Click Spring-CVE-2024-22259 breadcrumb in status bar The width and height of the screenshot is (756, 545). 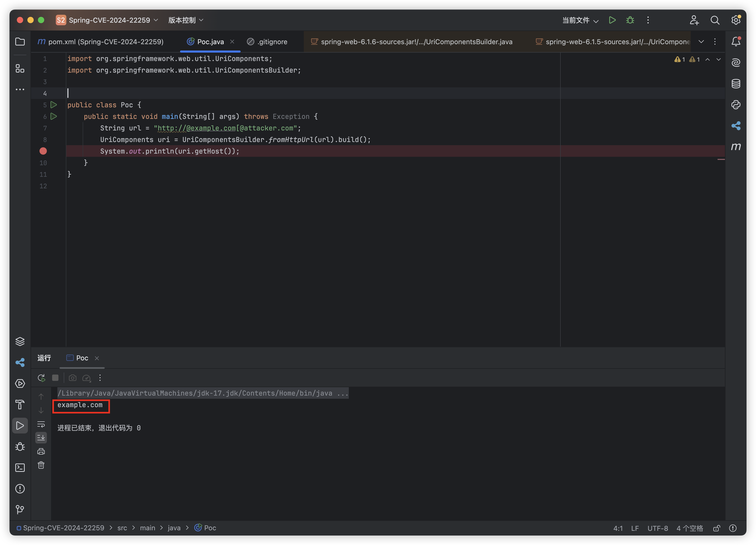[61, 528]
